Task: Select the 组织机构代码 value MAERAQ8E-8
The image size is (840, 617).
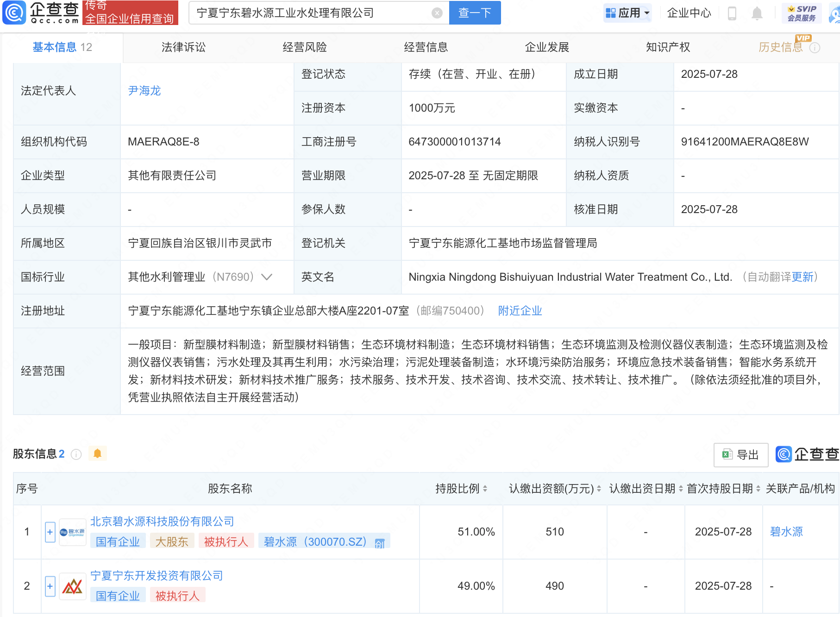Action: click(163, 142)
